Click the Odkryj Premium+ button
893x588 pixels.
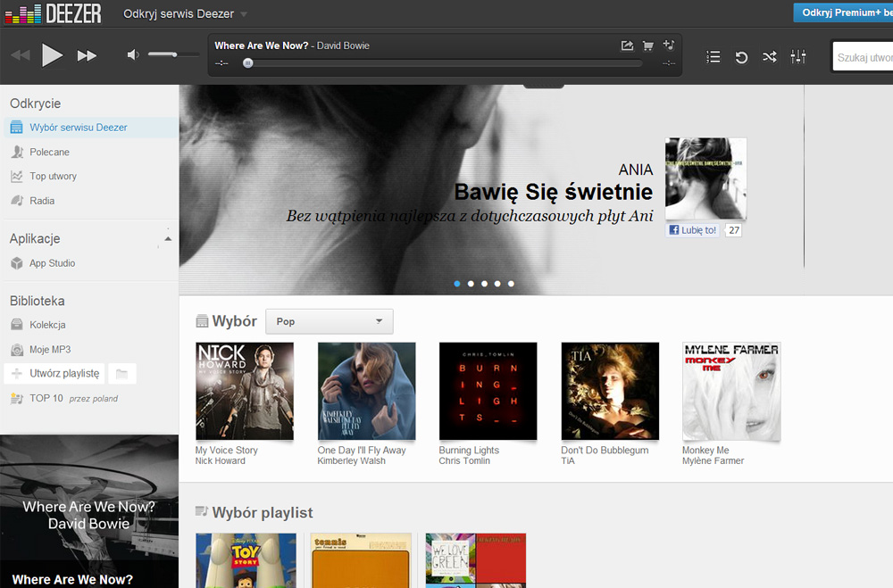point(843,12)
